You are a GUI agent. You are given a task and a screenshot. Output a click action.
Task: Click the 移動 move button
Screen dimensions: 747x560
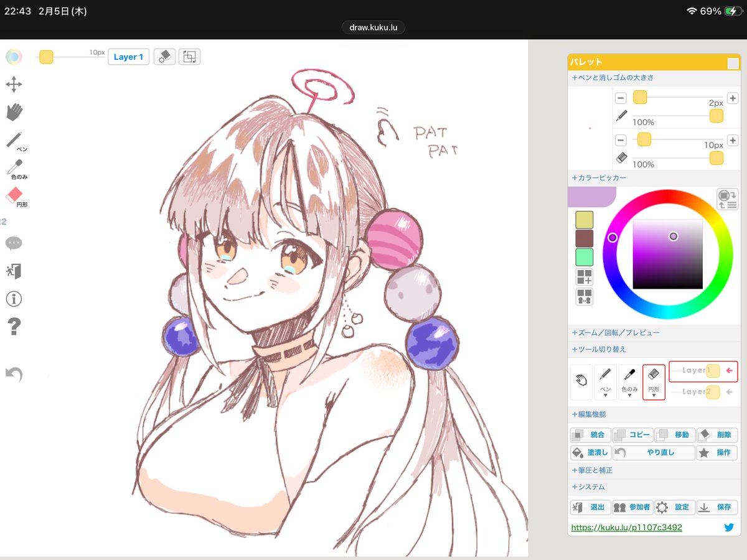pyautogui.click(x=675, y=435)
